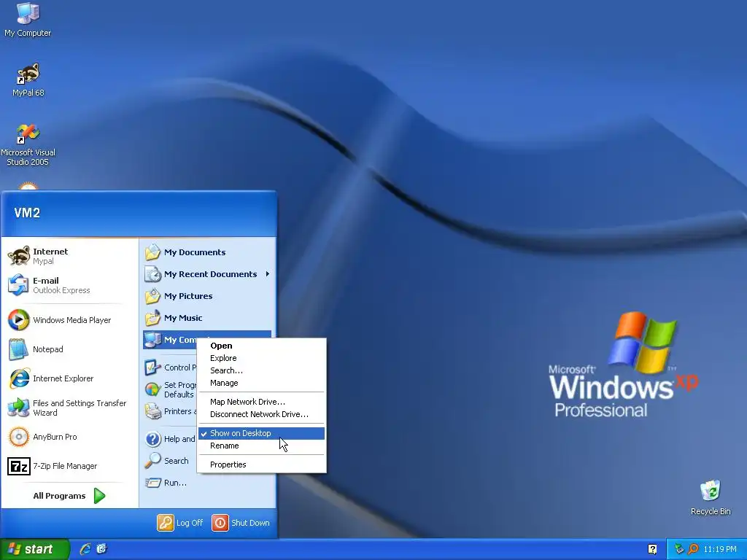This screenshot has width=747, height=560.
Task: Choose Rename in context menu
Action: click(x=262, y=446)
